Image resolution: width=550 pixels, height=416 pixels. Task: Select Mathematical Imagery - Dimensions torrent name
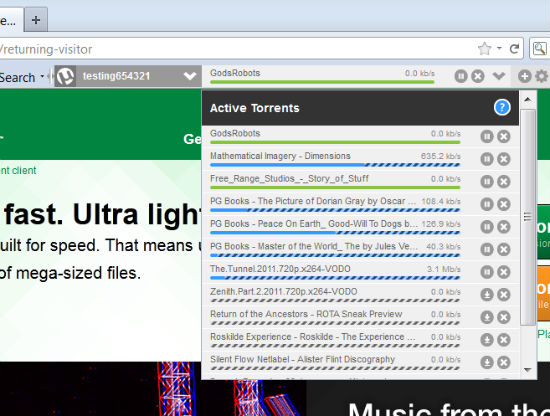280,156
